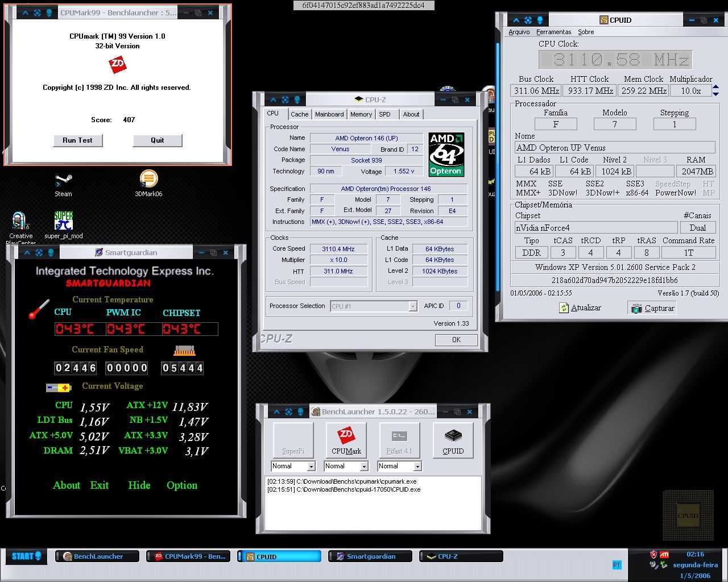Screen dimensions: 728x582
Task: Click the red shield tray icon
Action: [653, 554]
